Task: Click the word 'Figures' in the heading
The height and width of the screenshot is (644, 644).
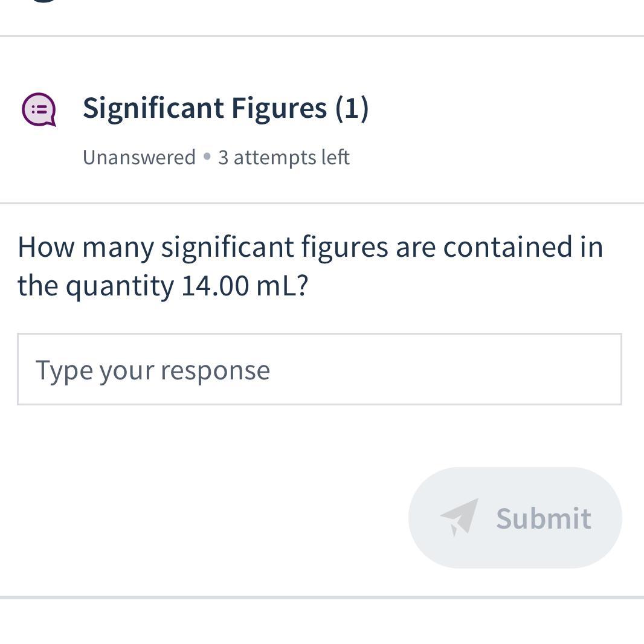Action: click(279, 108)
